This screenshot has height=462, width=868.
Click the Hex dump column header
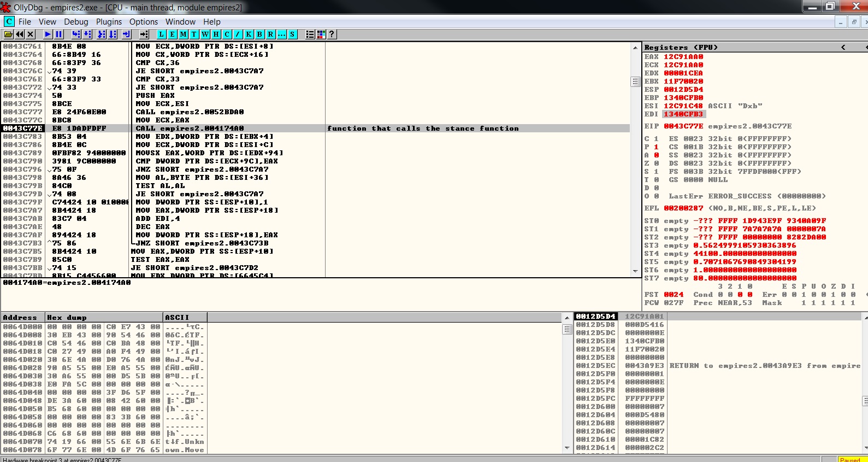(x=104, y=318)
